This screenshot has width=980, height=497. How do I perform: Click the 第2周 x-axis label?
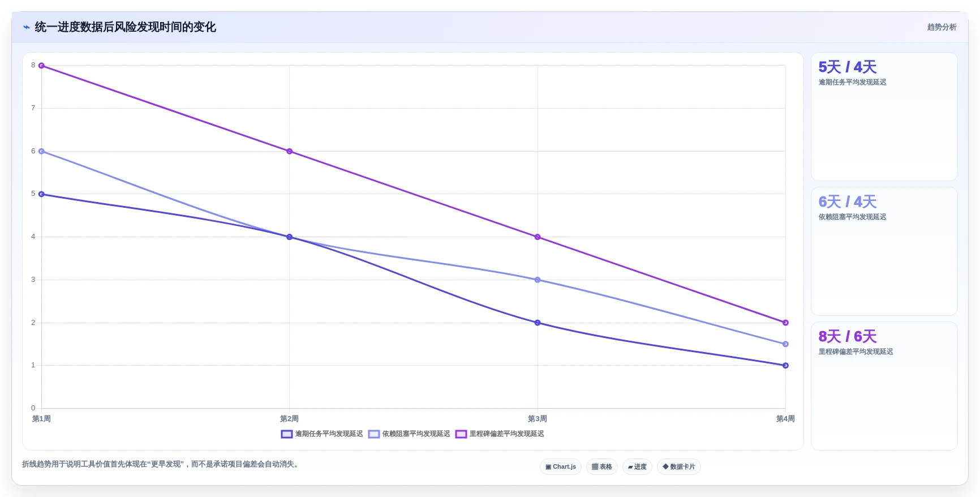(x=289, y=419)
